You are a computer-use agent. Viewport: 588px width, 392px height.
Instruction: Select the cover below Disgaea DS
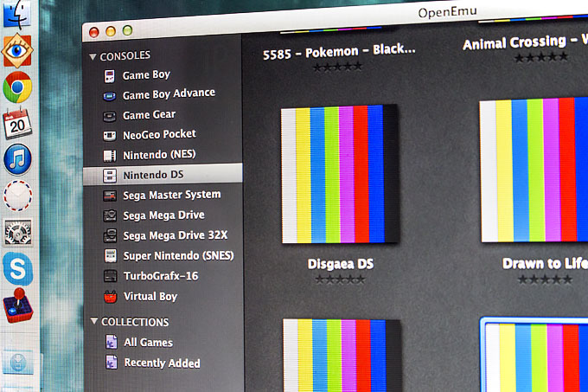point(342,356)
